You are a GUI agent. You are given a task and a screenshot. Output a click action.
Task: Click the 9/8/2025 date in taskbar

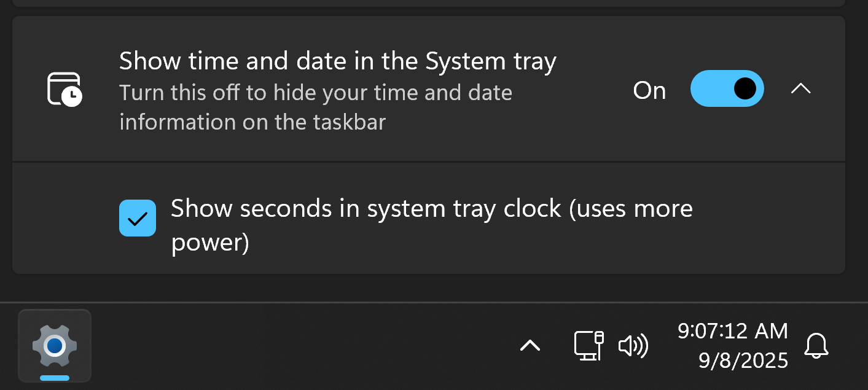743,361
